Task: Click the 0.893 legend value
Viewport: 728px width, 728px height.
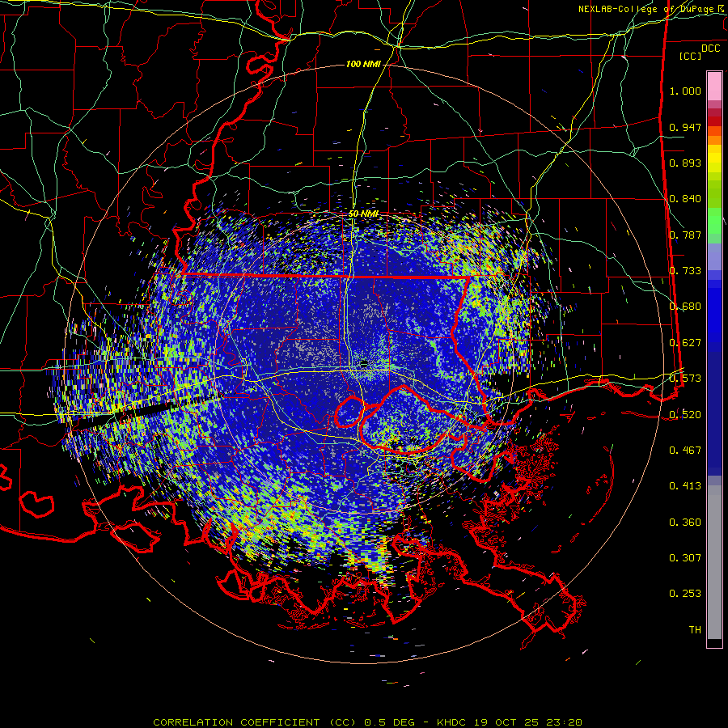Action: coord(685,163)
